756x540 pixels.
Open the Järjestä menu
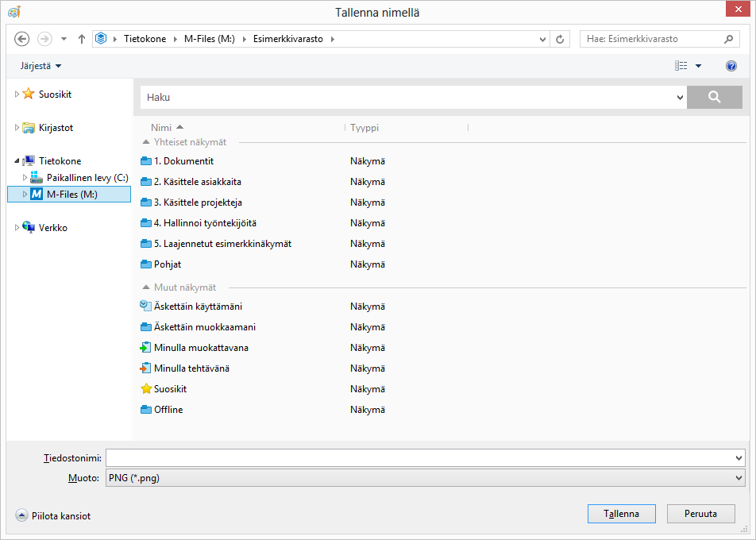tap(40, 66)
